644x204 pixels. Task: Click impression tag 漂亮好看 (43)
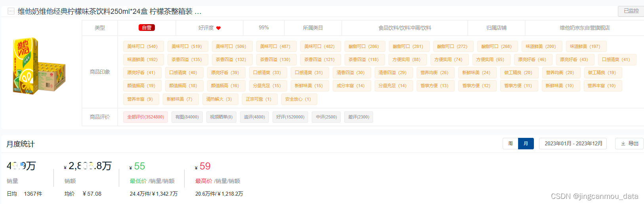575,59
